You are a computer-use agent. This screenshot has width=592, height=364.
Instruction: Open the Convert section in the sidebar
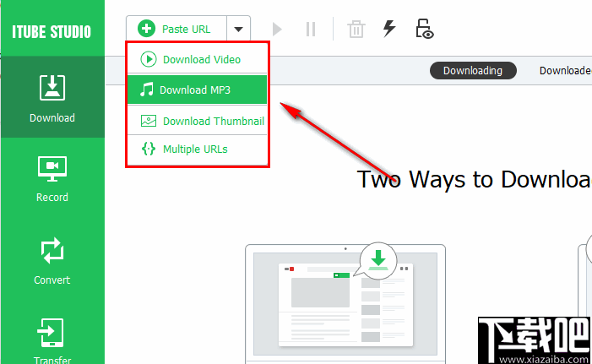(x=52, y=260)
